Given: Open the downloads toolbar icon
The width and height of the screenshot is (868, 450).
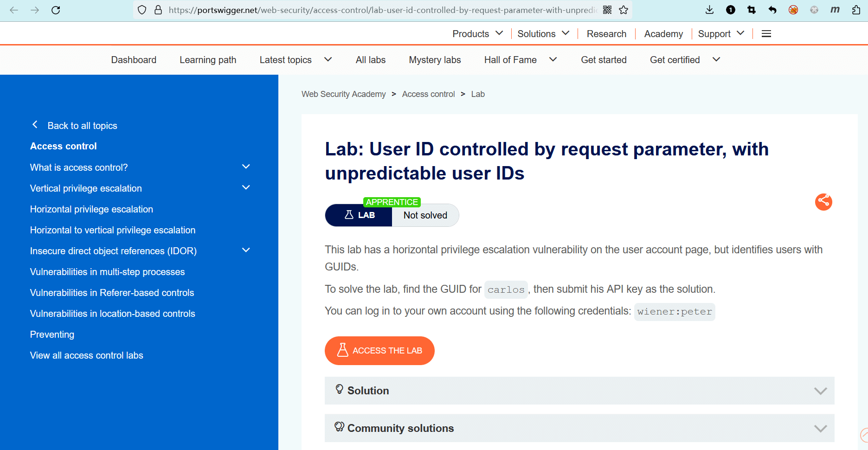Looking at the screenshot, I should (x=709, y=10).
